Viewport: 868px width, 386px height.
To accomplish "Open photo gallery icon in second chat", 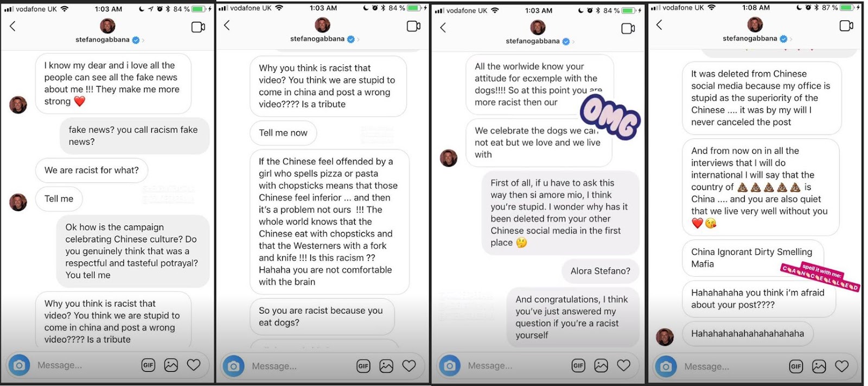I will [x=386, y=366].
